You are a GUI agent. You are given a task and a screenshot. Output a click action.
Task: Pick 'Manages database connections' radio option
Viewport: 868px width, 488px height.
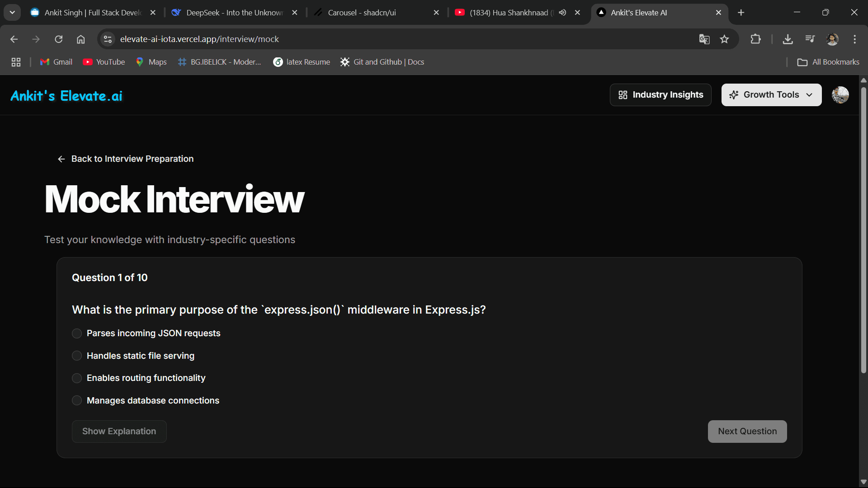(x=77, y=401)
